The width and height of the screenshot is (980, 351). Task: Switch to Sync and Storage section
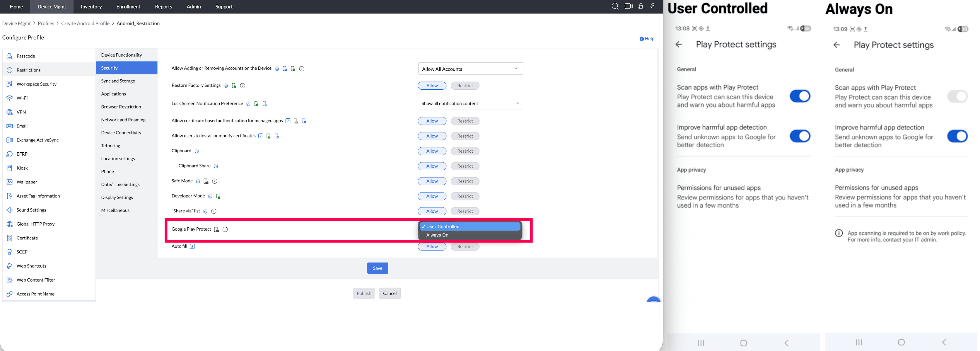(118, 81)
